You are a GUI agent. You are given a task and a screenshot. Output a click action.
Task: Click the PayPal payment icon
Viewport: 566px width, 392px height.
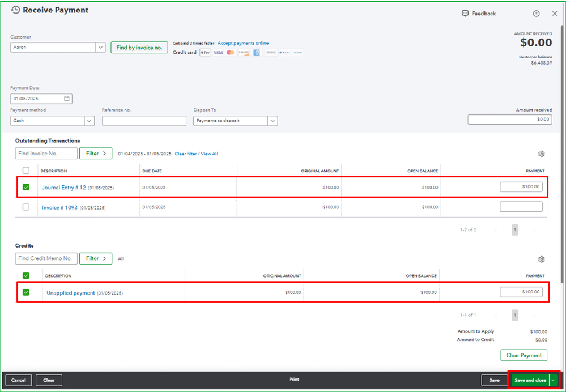click(x=285, y=52)
